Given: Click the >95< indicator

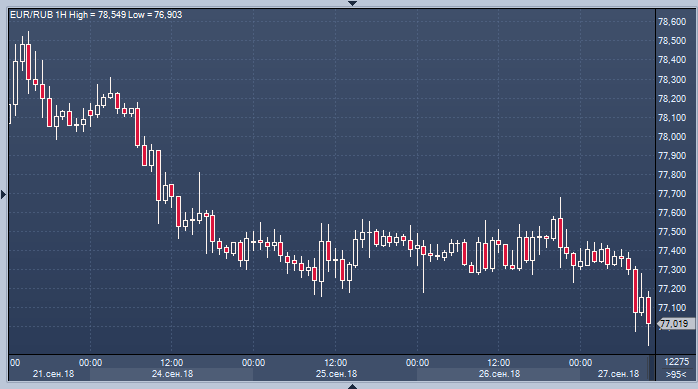Looking at the screenshot, I should point(676,374).
